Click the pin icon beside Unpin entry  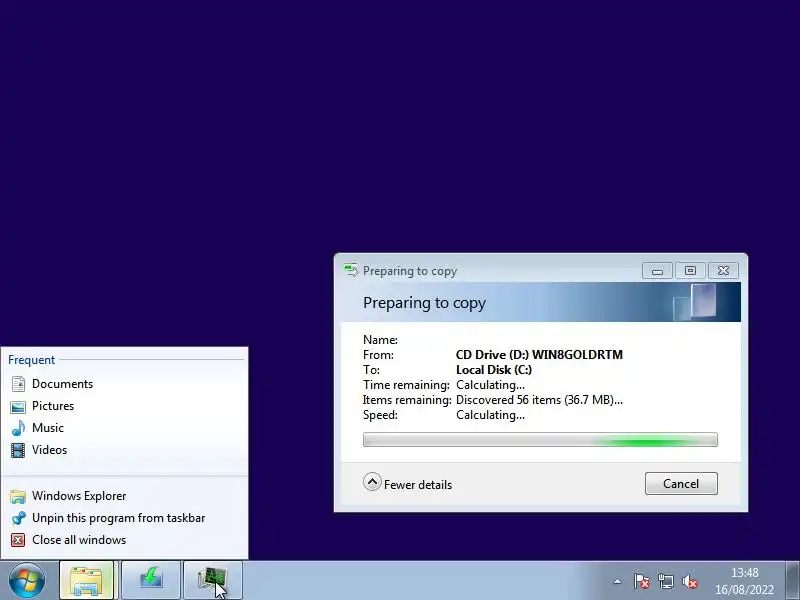click(18, 518)
